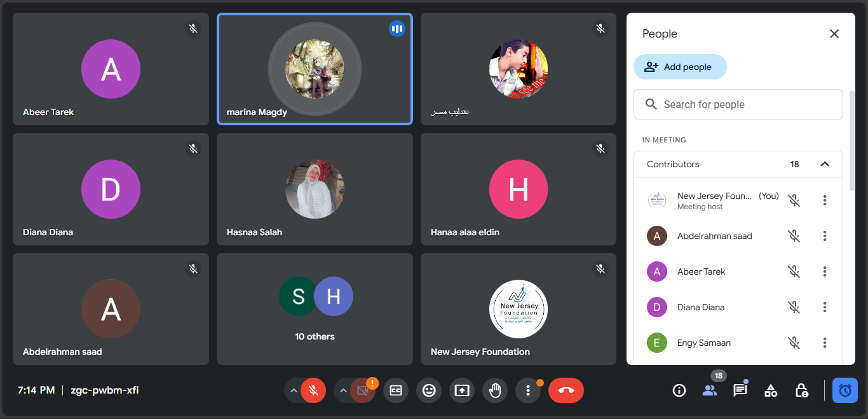Select Abeer Tarek video tile
868x419 pixels.
[x=111, y=69]
